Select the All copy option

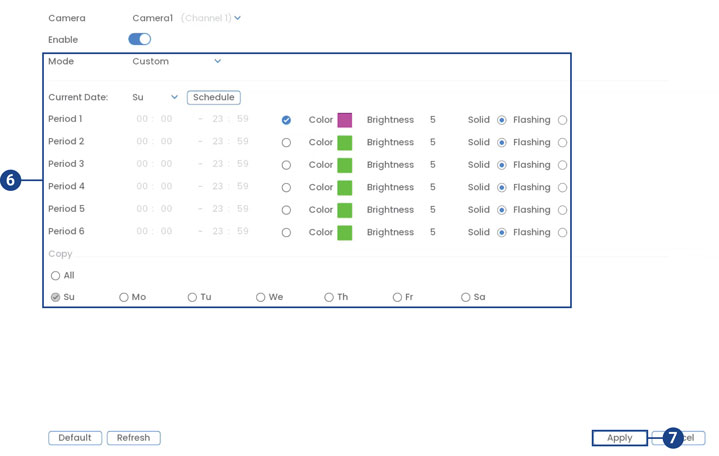[56, 276]
